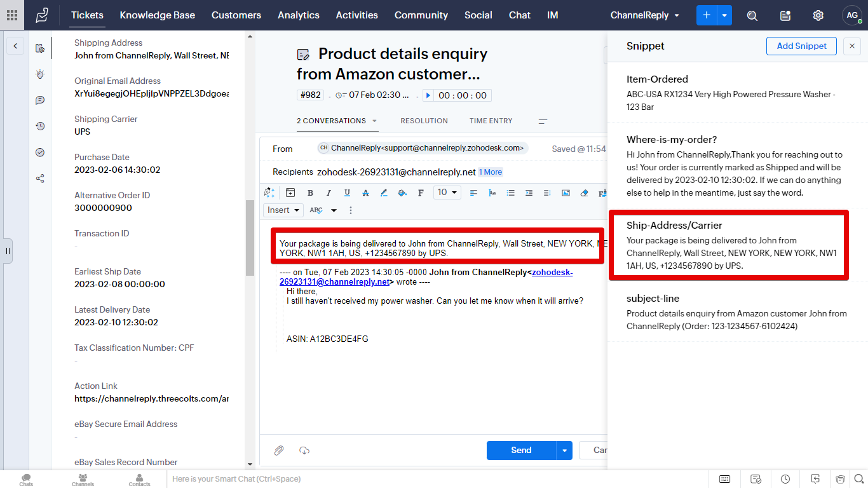Image resolution: width=868 pixels, height=488 pixels.
Task: Open Chats in bottom bar
Action: point(26,479)
